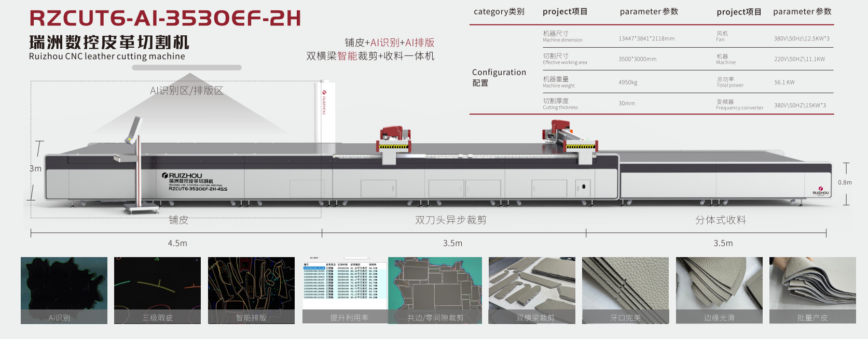Click the first project项目 column header
Image resolution: width=868 pixels, height=339 pixels.
[x=565, y=11]
